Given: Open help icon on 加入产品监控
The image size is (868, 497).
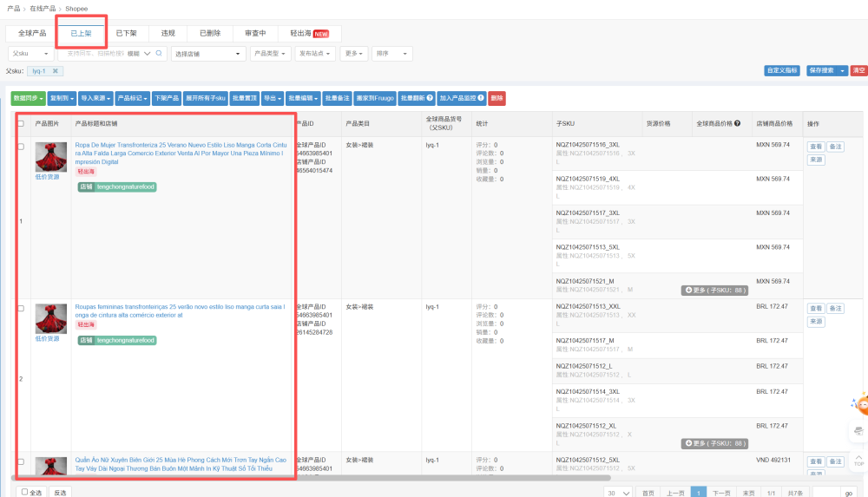Looking at the screenshot, I should click(481, 98).
